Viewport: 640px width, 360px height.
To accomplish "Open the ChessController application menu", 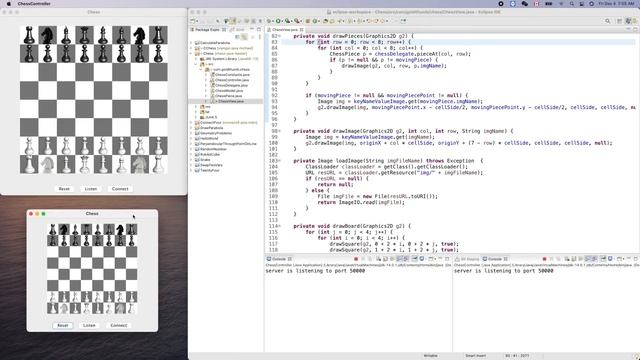I will coord(34,4).
